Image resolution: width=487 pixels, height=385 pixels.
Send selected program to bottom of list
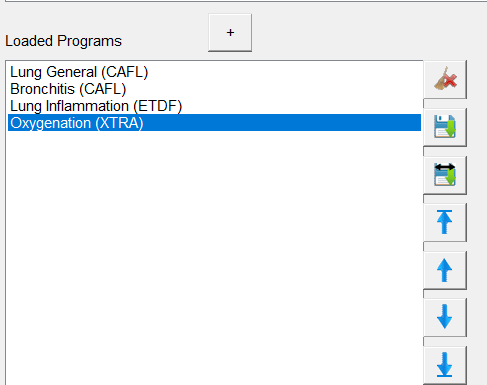coord(445,365)
